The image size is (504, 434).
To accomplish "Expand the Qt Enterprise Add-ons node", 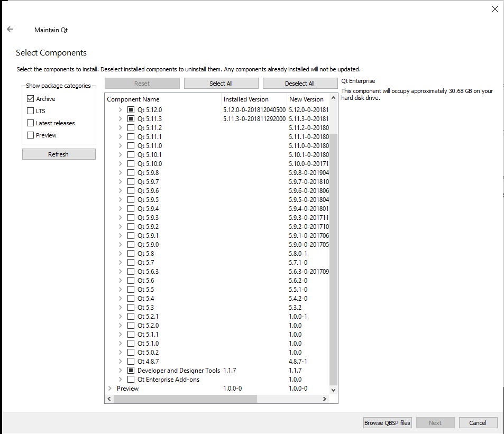I will tap(120, 380).
